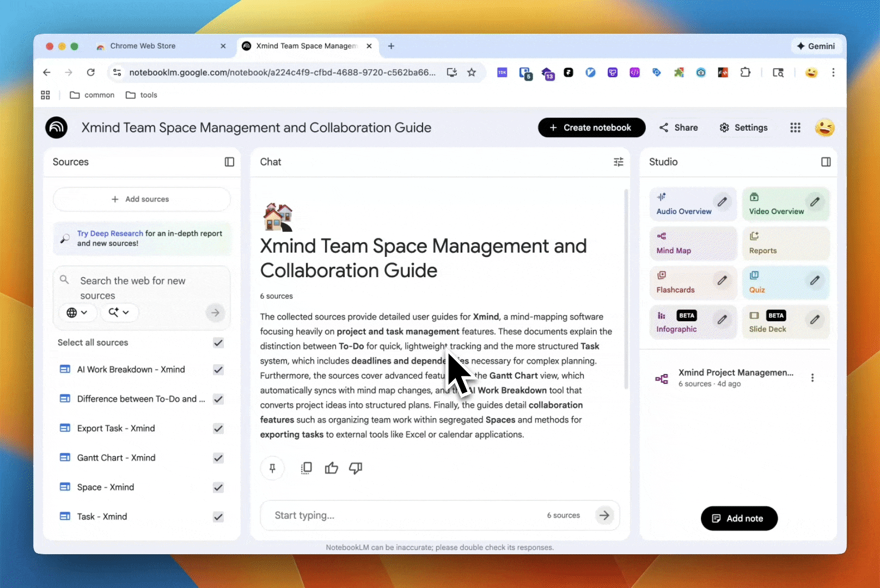Open Gemini button in Chrome
Viewport: 880px width, 588px height.
click(x=816, y=46)
